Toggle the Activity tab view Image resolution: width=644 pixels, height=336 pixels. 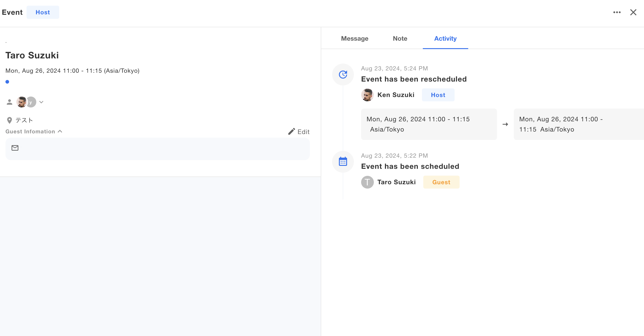click(x=445, y=38)
